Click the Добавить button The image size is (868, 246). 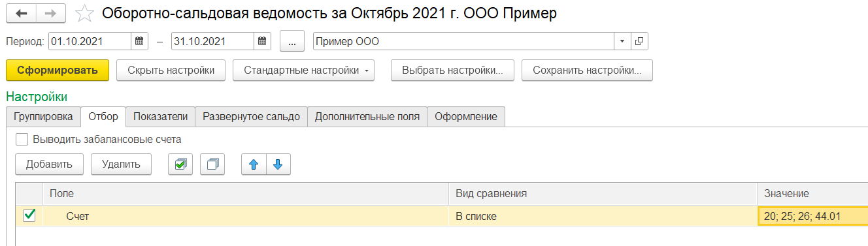[x=49, y=164]
